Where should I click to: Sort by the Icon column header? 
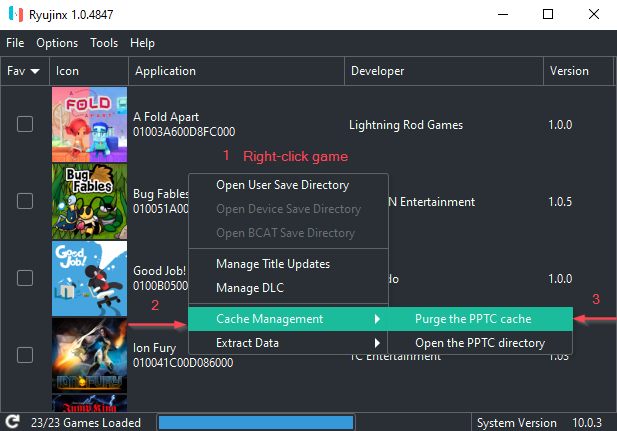[89, 71]
